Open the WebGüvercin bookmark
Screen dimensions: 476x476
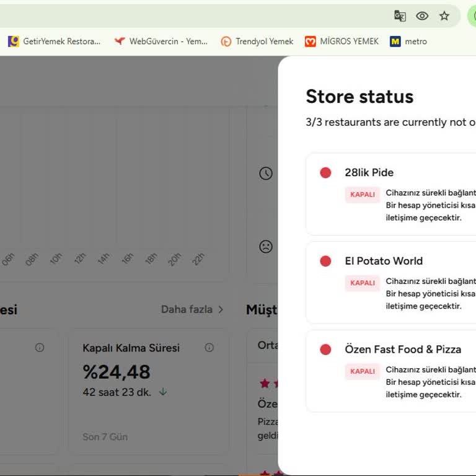point(161,42)
